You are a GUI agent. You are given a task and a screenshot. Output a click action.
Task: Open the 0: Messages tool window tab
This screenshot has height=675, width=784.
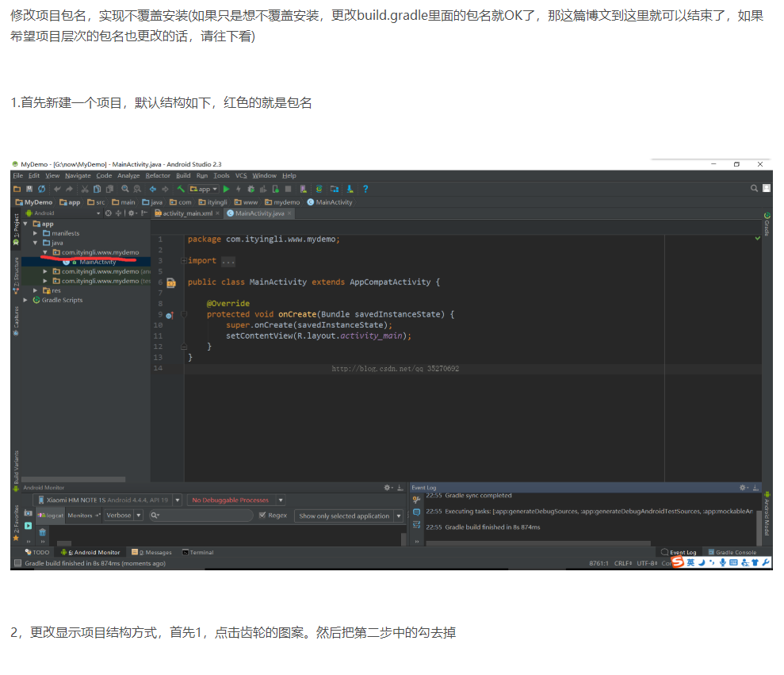(152, 552)
